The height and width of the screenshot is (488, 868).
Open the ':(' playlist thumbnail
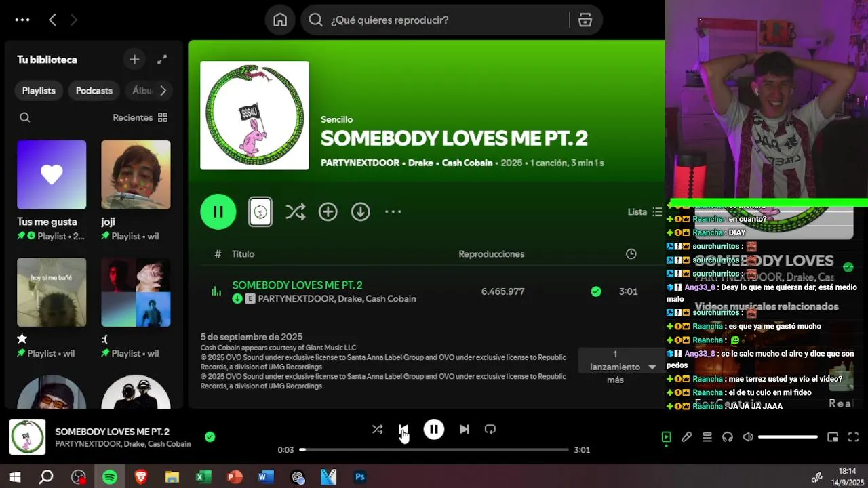pyautogui.click(x=136, y=292)
